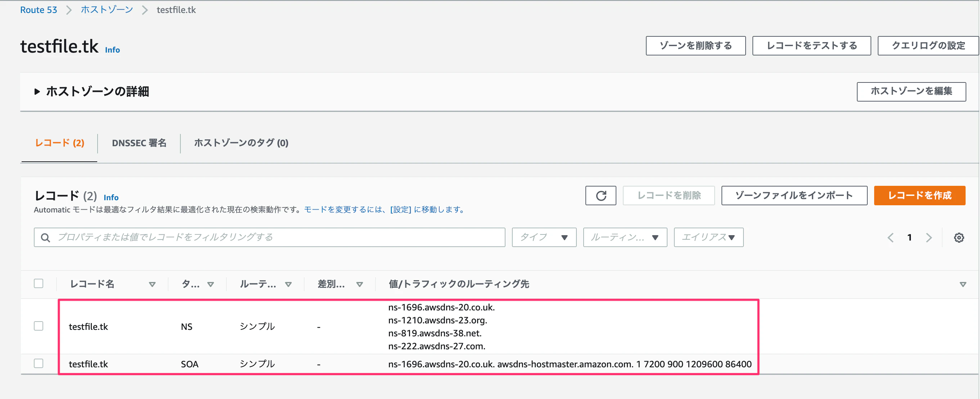Expand ホストゾーンの詳細 section
980x399 pixels.
92,92
